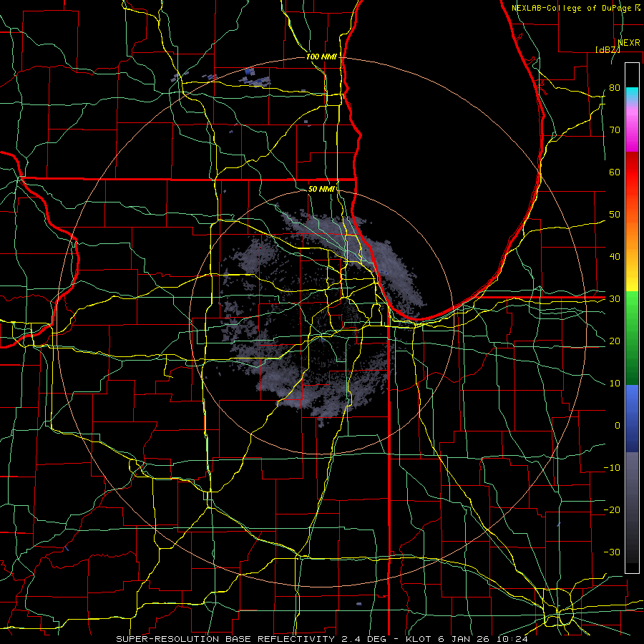Click the 60 value on the dBZ scale

click(615, 172)
